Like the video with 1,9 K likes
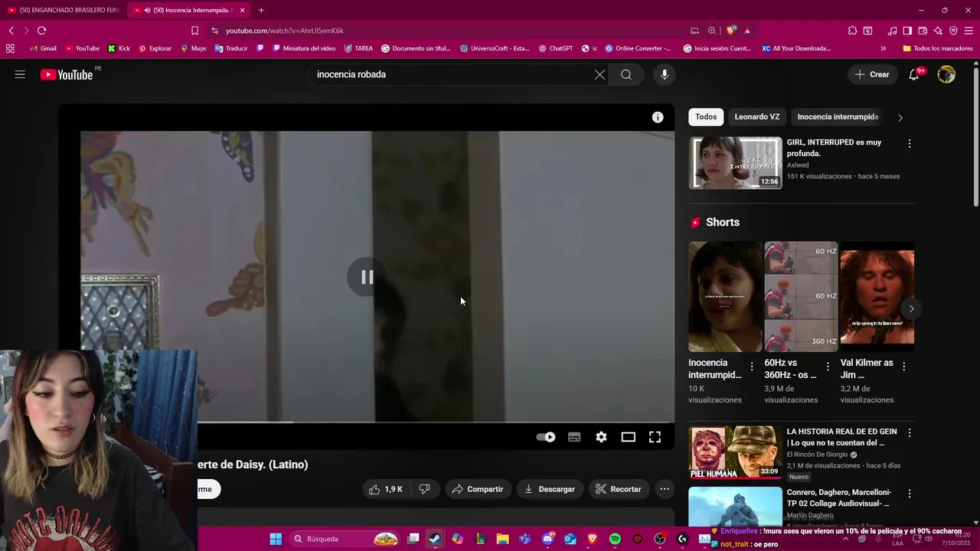This screenshot has height=551, width=980. point(387,489)
